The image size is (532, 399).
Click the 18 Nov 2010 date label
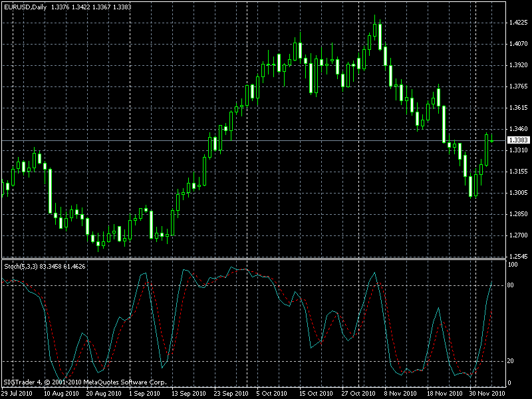point(444,394)
